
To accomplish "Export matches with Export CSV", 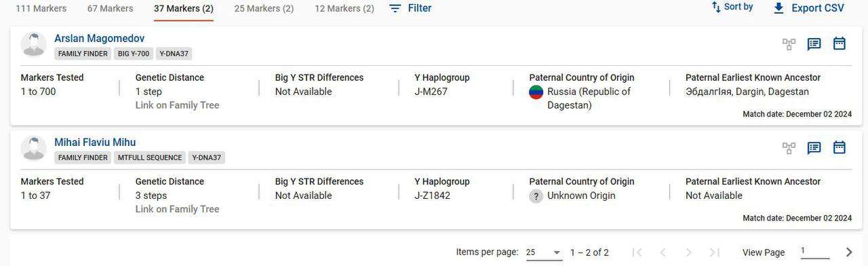I will click(808, 8).
